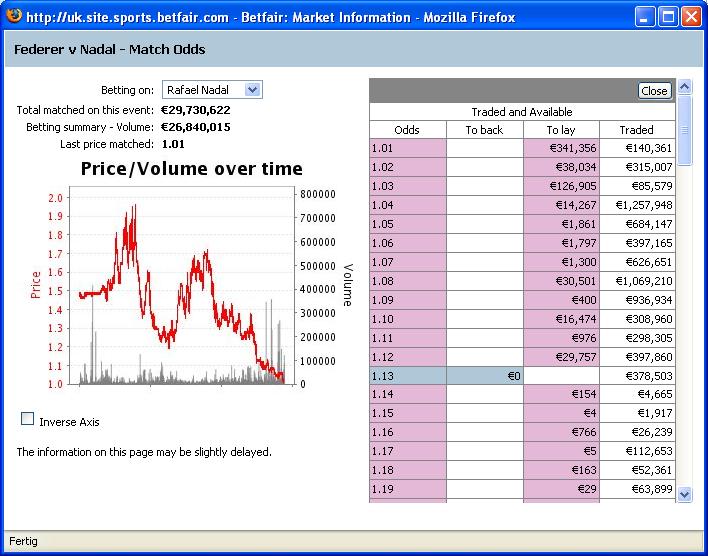This screenshot has height=556, width=708.
Task: Click the To lay column header
Action: [561, 130]
